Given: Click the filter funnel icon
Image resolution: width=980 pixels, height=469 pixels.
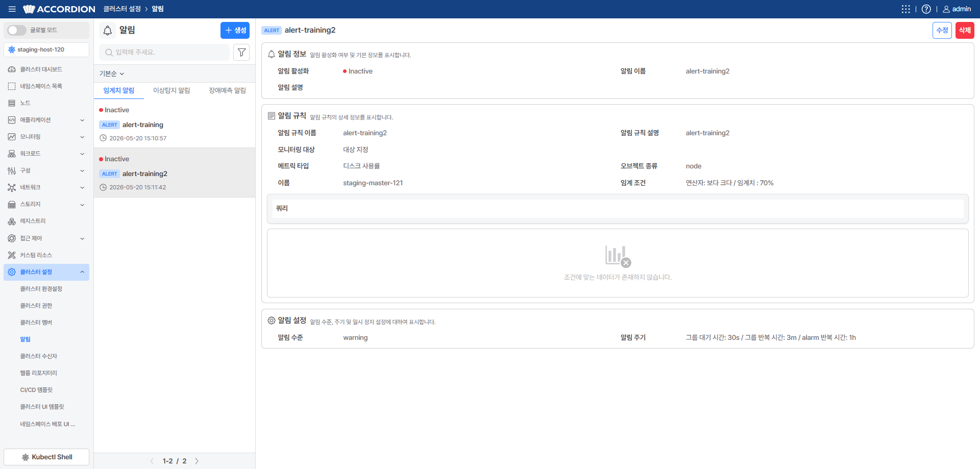Looking at the screenshot, I should (241, 52).
